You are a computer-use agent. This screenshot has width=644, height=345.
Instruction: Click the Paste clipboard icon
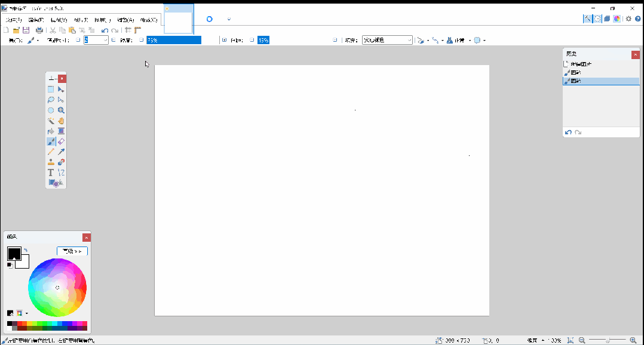click(72, 30)
